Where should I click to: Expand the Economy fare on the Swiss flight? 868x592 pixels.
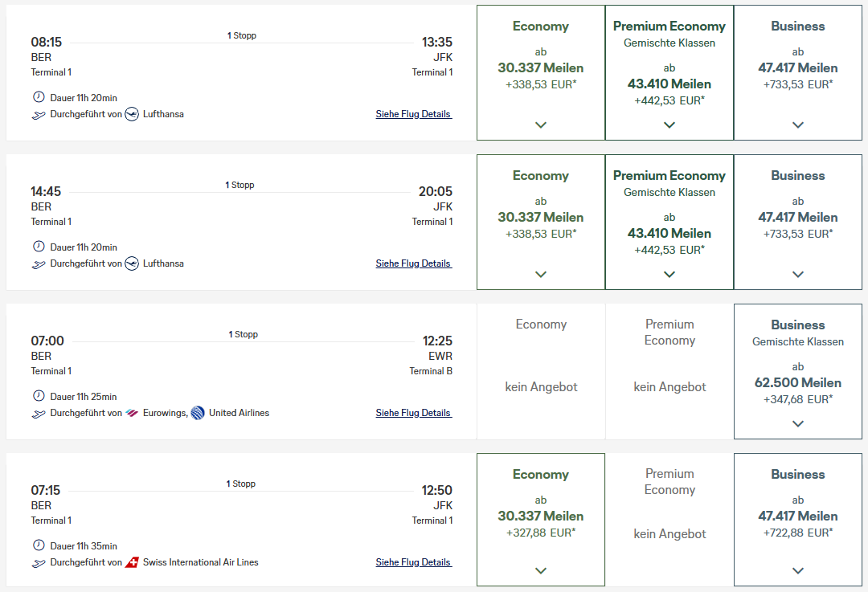tap(540, 570)
